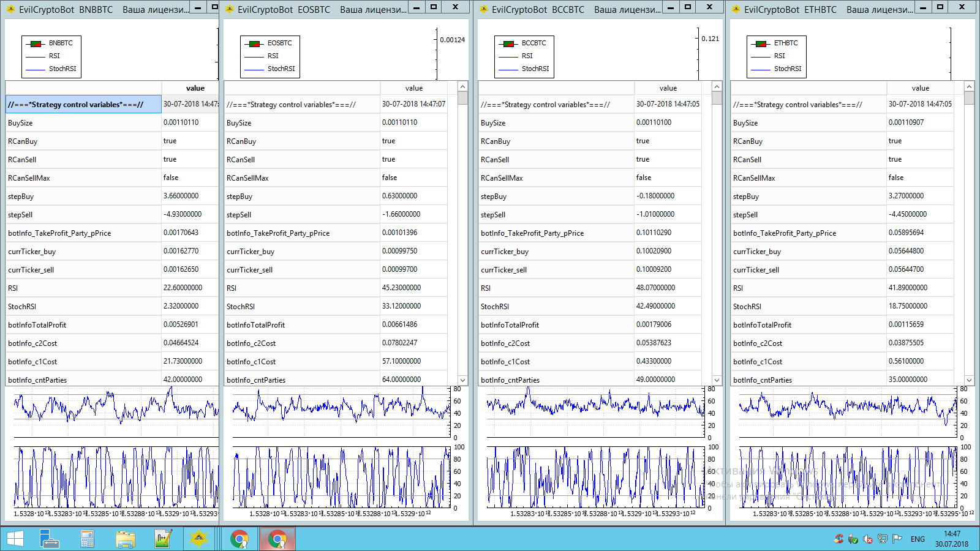Click the stepSell value -1.66000000 in EOSBTC
This screenshot has height=551, width=980.
(x=401, y=214)
